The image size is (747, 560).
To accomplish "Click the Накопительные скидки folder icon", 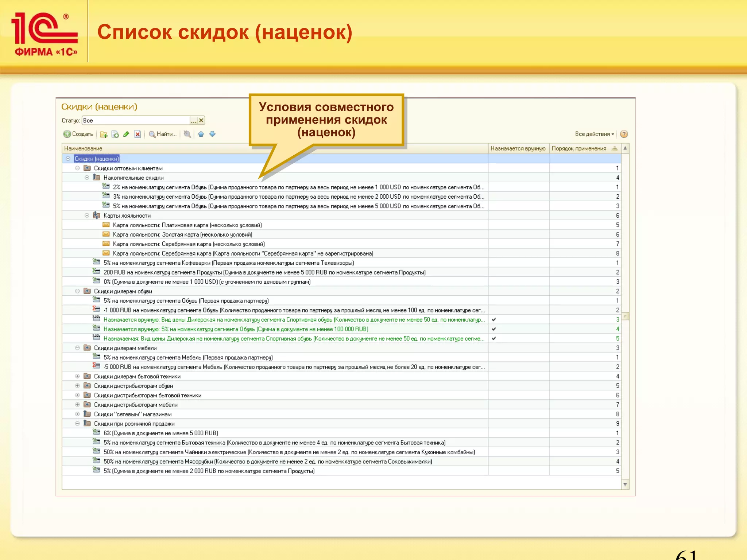I will pos(97,177).
